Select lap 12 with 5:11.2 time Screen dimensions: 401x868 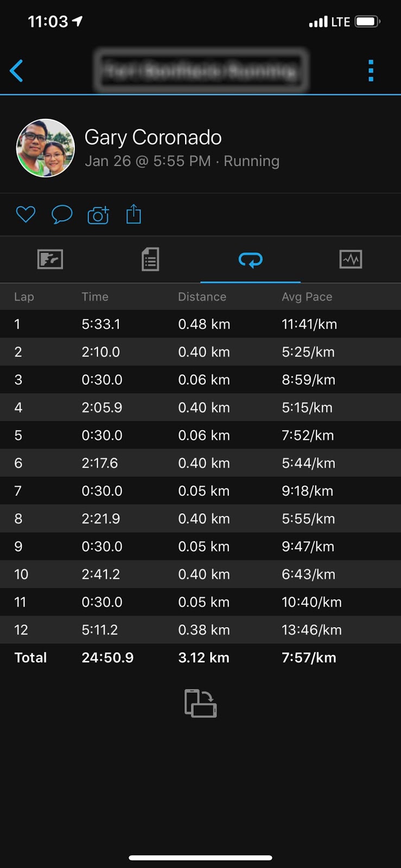(200, 630)
